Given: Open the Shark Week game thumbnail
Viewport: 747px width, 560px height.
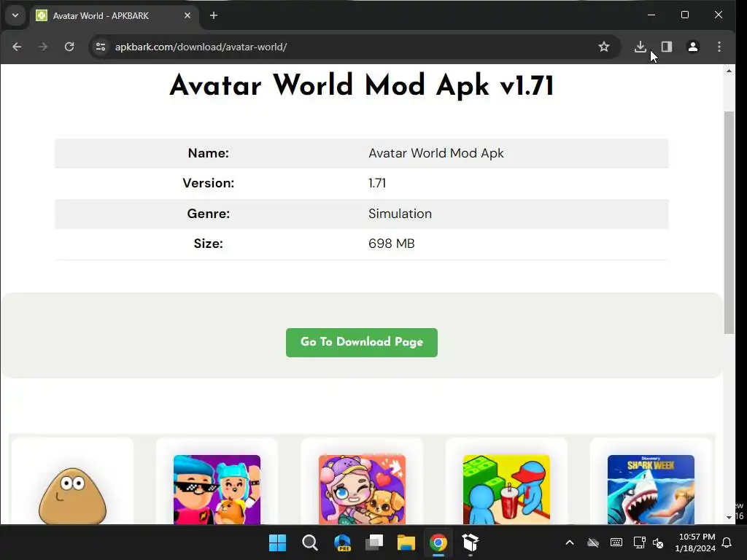Looking at the screenshot, I should pos(651,490).
